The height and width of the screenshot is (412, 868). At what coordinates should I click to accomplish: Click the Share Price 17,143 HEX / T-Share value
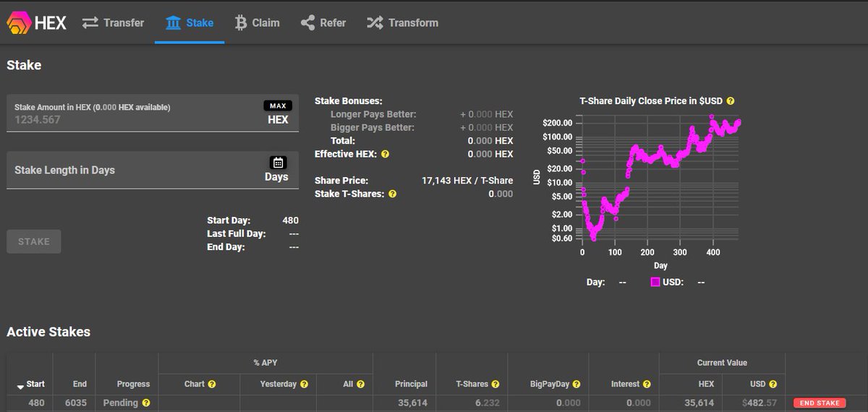point(467,180)
